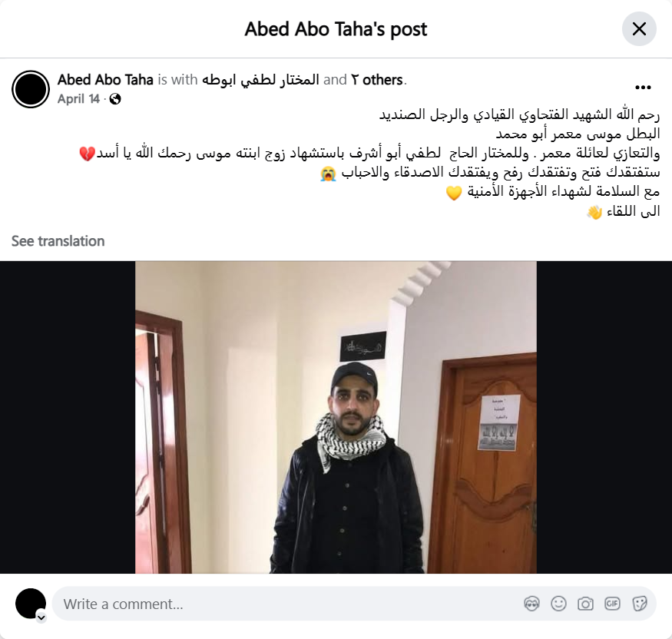
Task: Expand the commenter identity chevron on avatar
Action: tap(41, 617)
